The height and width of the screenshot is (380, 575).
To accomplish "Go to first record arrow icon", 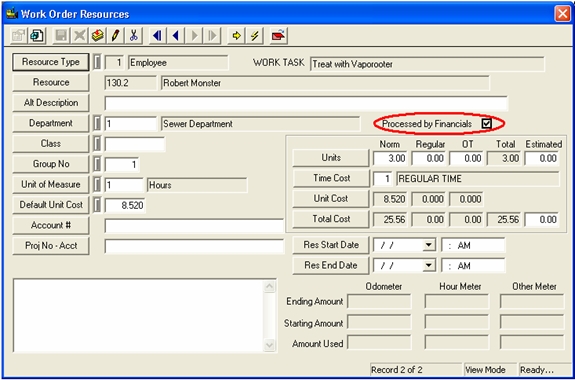I will (158, 36).
